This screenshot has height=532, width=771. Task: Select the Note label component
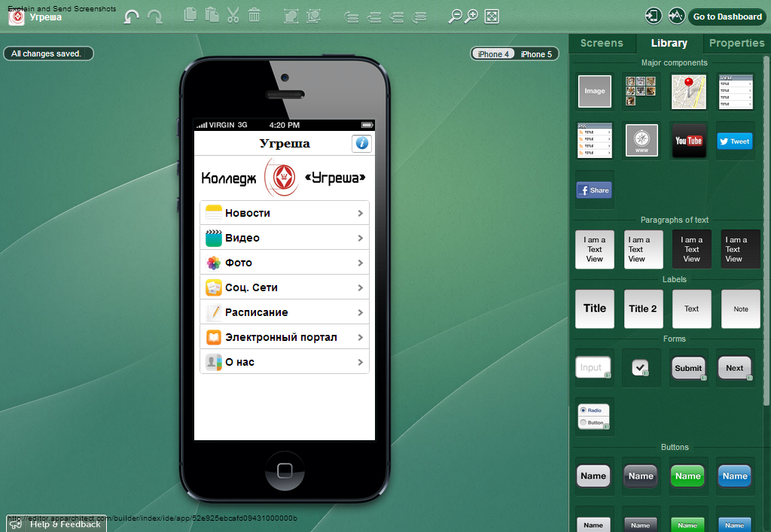(741, 309)
